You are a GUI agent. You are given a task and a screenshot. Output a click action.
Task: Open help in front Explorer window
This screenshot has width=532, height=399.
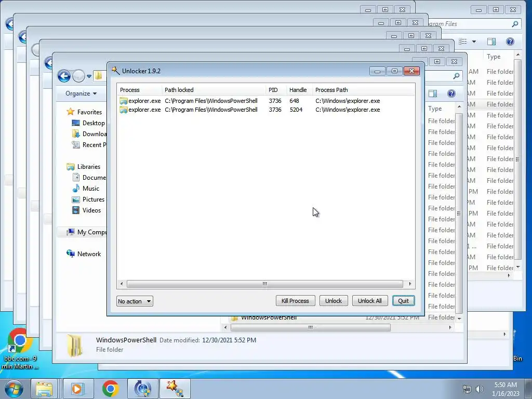(451, 94)
